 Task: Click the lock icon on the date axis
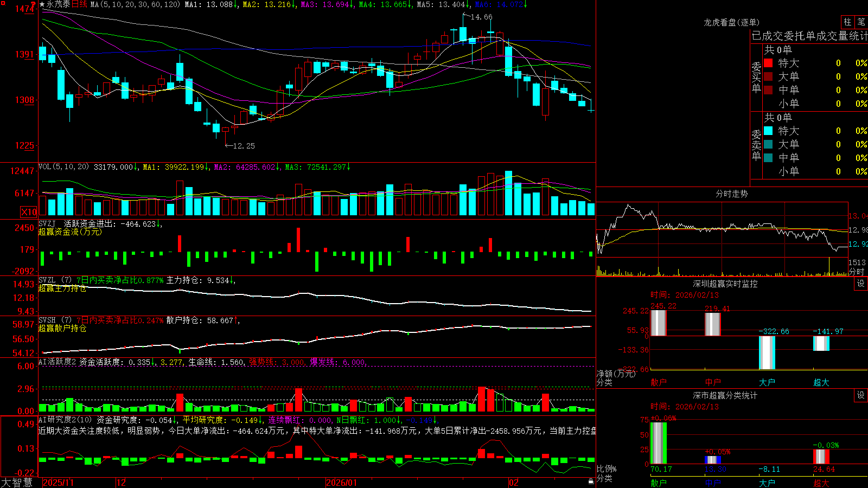click(x=591, y=481)
